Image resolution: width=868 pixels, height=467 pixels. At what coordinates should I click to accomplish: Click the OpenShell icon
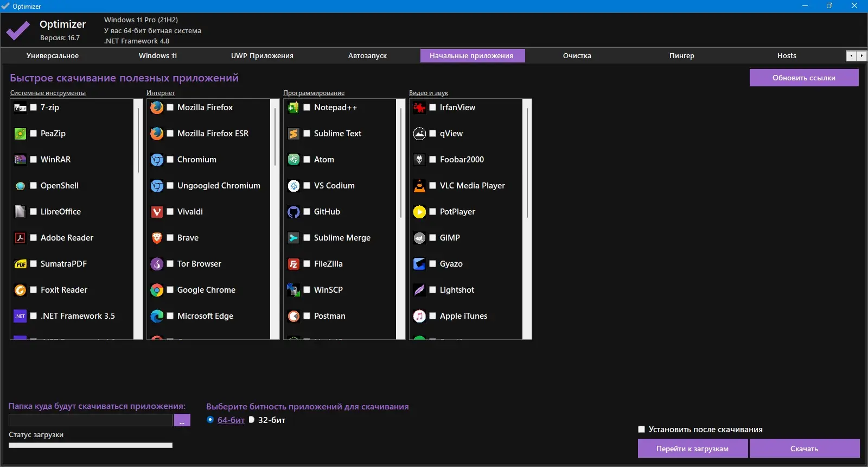(x=20, y=186)
